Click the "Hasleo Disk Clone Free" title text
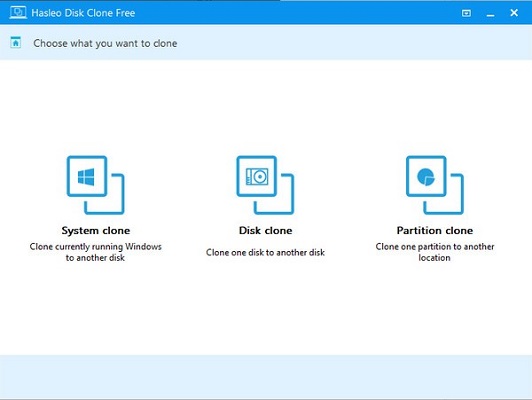 [x=83, y=13]
